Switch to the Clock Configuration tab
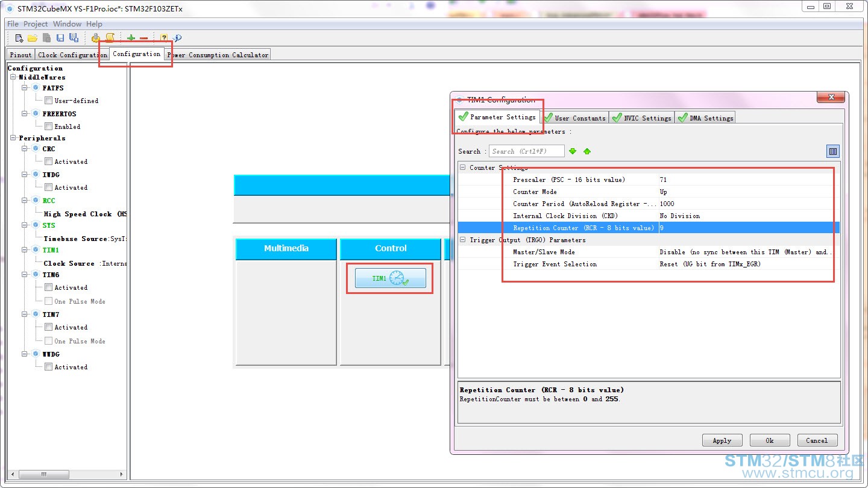Image resolution: width=868 pixels, height=488 pixels. coord(72,55)
